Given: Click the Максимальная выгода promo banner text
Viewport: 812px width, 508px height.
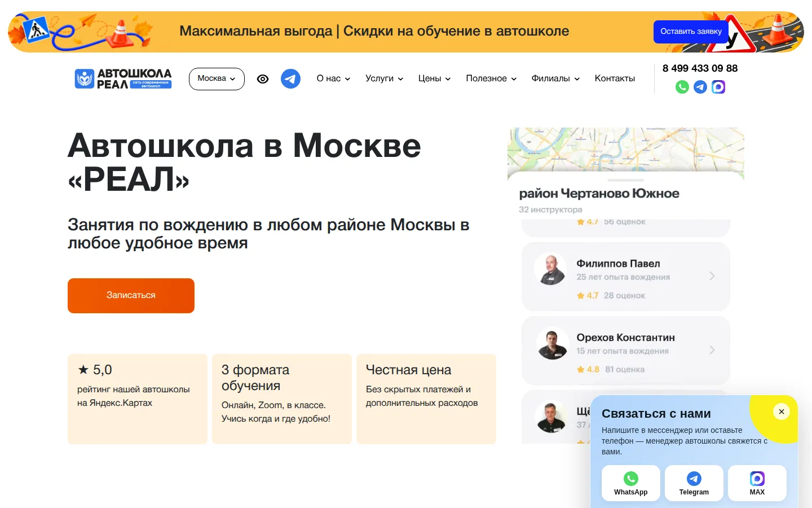Looking at the screenshot, I should click(x=374, y=31).
